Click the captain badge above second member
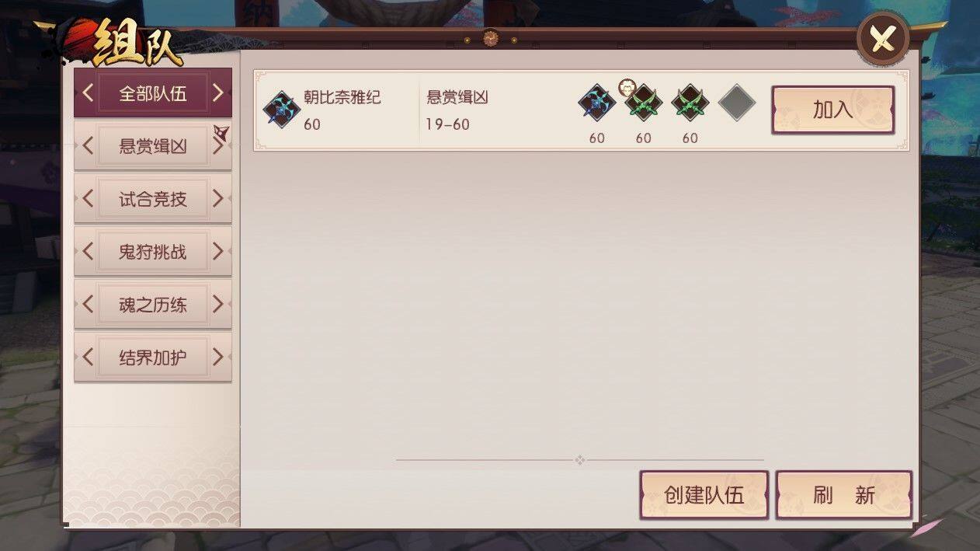The width and height of the screenshot is (980, 551). 627,86
